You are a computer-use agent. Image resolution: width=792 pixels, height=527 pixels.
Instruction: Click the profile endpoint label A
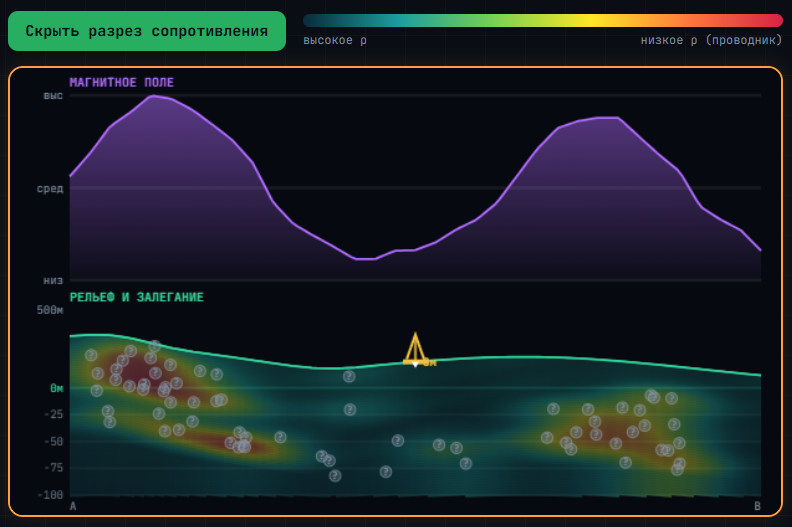(73, 506)
